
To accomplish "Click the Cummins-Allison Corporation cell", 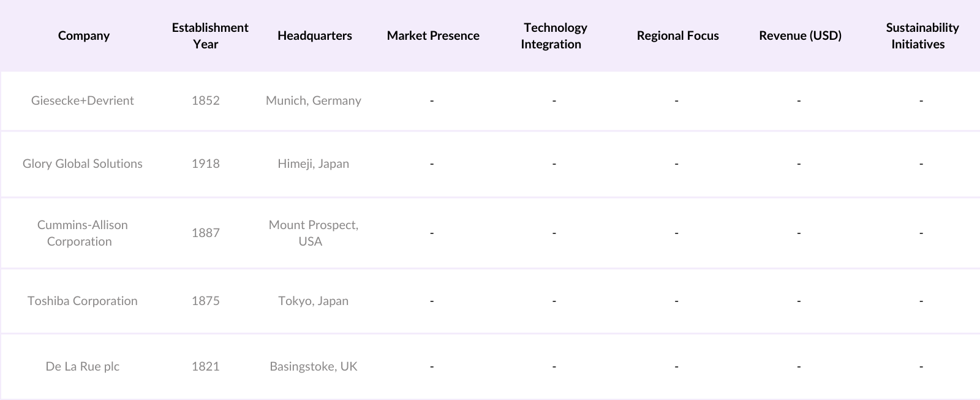I will pos(83,233).
